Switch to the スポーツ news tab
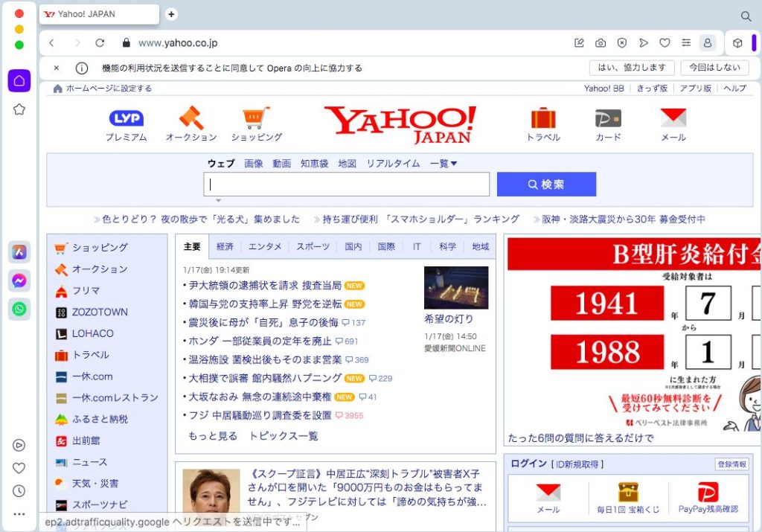Screen dimensions: 762x532 coord(313,247)
